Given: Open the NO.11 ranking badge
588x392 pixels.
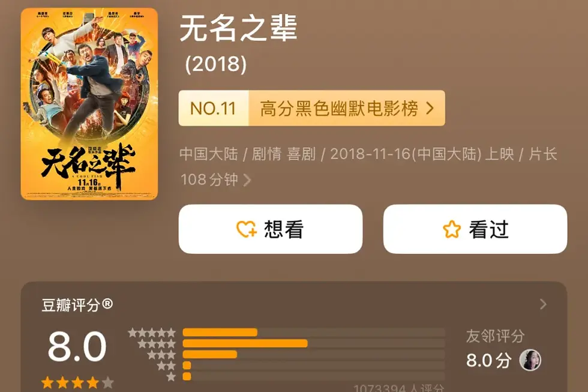Looking at the screenshot, I should [x=214, y=108].
